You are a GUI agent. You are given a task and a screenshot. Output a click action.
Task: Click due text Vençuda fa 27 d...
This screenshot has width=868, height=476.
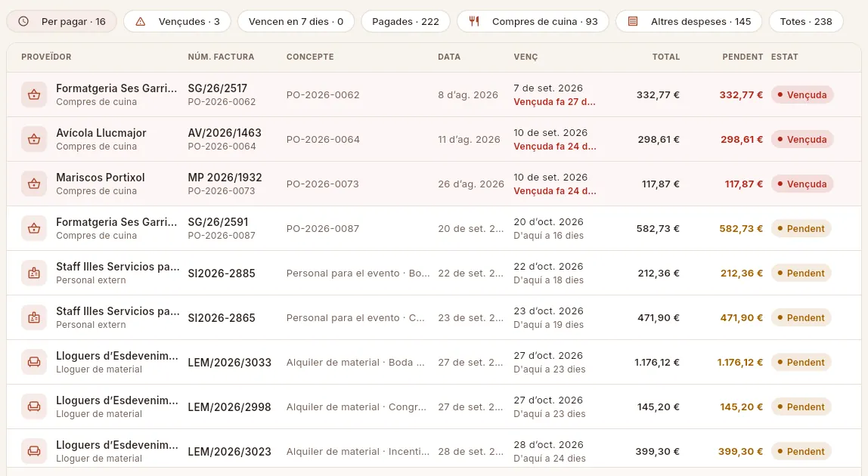click(555, 102)
